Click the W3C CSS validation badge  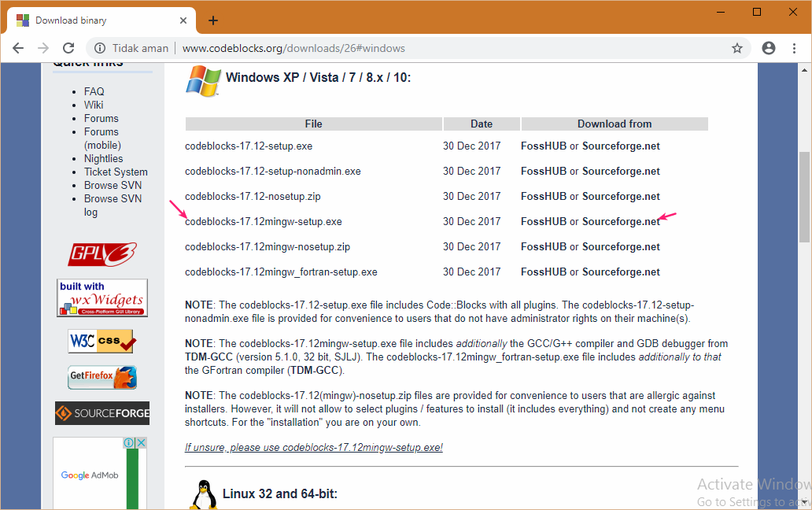101,342
